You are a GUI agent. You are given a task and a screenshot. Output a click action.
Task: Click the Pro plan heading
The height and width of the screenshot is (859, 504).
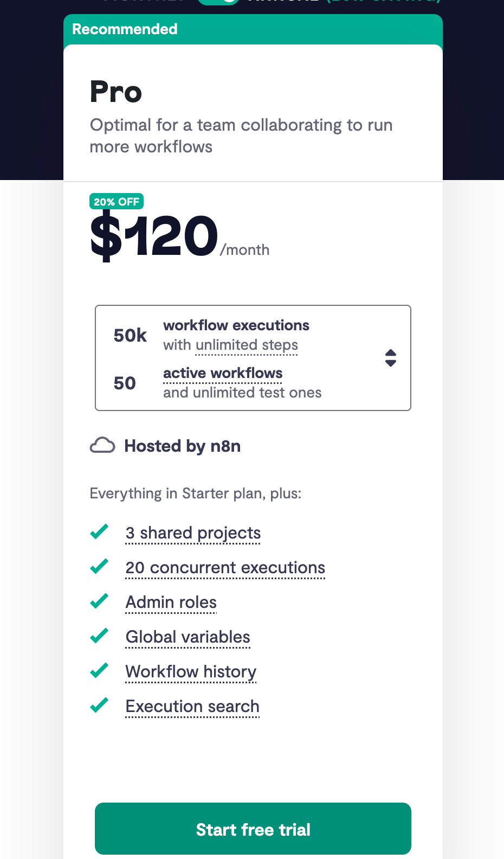(x=116, y=92)
